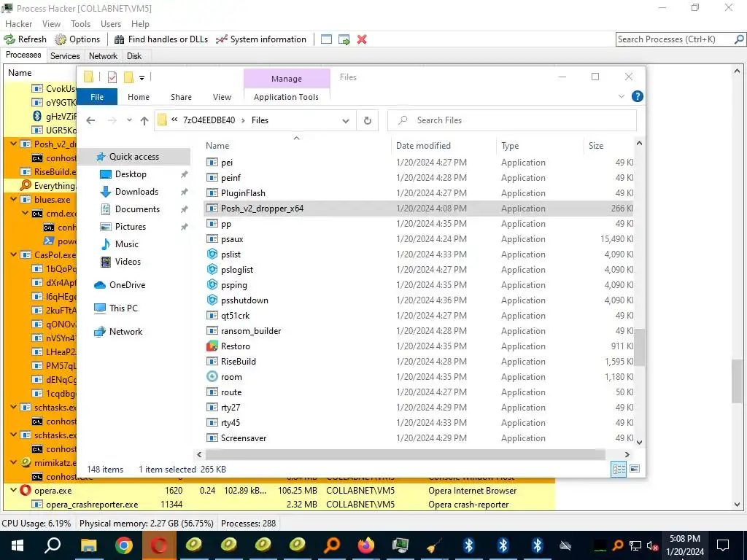Collapse the CasPol.exe process tree

[13, 254]
